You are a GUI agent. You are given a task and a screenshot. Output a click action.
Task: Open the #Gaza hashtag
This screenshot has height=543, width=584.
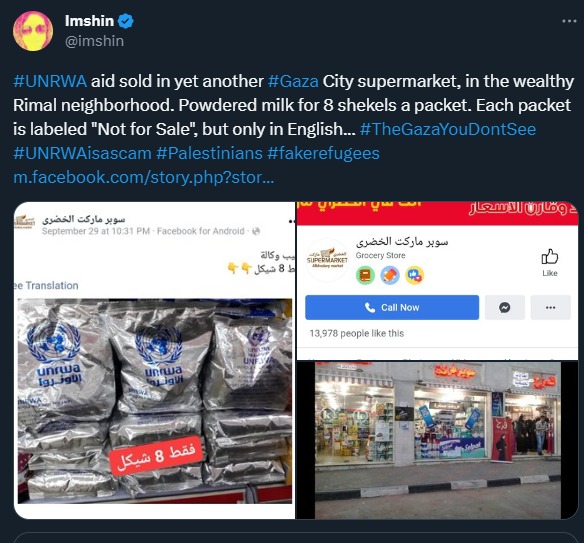293,81
